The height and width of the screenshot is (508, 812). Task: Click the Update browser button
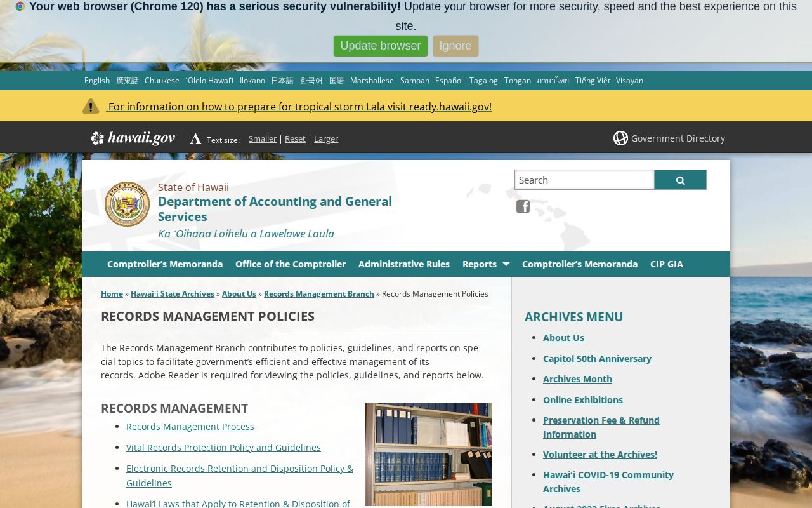(x=381, y=46)
